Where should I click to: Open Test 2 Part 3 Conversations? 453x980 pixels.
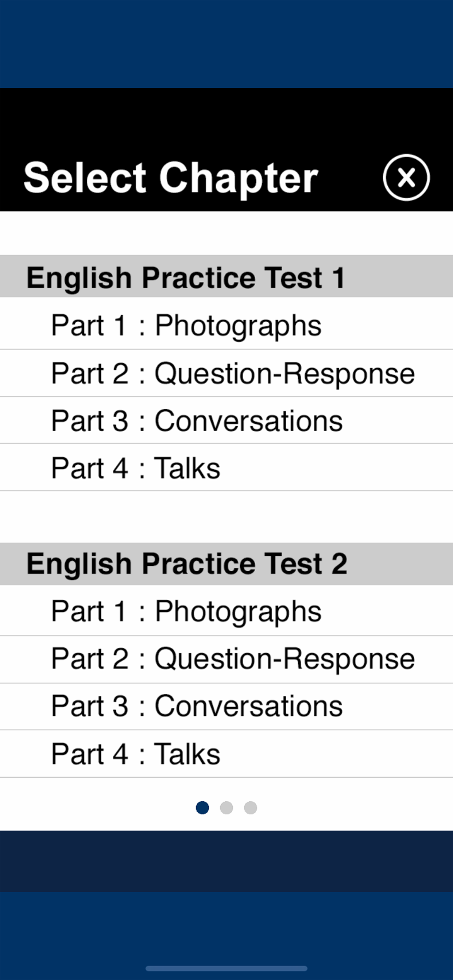click(x=226, y=707)
